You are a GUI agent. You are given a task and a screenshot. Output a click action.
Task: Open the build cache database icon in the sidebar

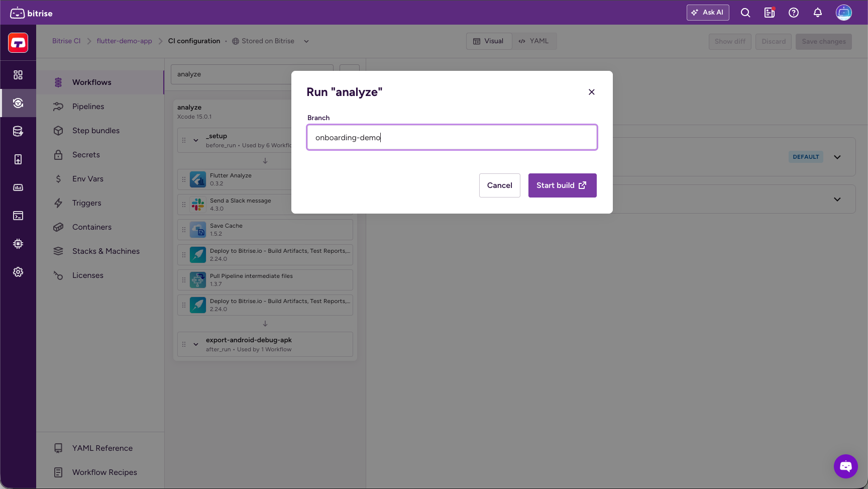coord(18,131)
